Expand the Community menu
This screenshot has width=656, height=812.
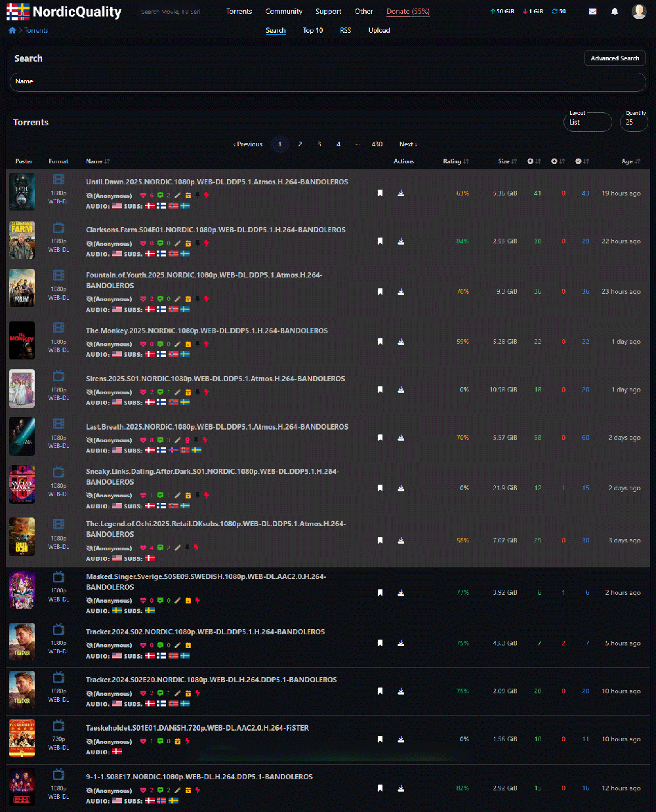283,11
